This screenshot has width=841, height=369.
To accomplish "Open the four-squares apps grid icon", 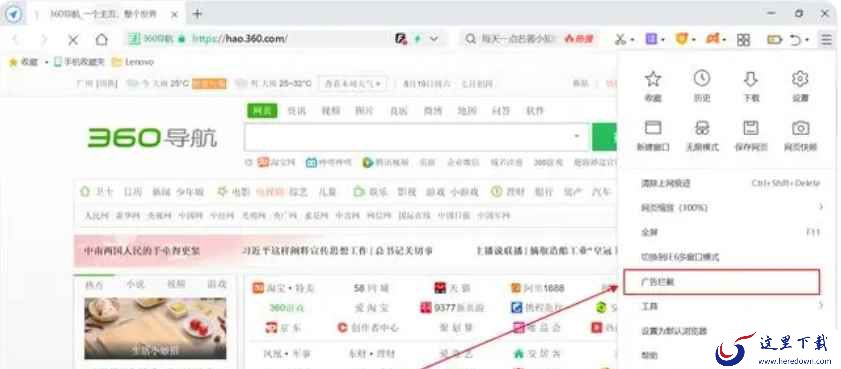I will pyautogui.click(x=743, y=39).
